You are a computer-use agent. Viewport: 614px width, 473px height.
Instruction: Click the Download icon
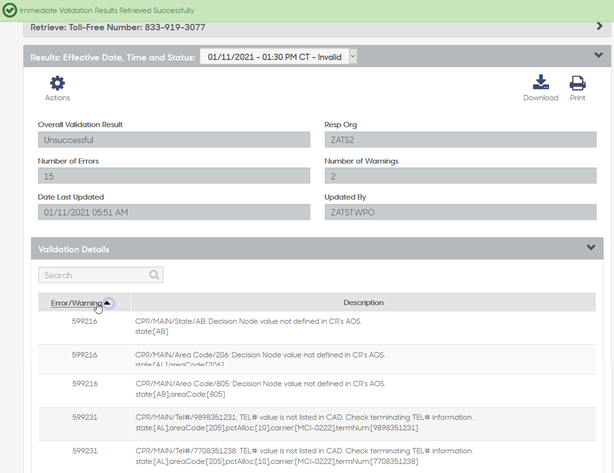point(540,86)
